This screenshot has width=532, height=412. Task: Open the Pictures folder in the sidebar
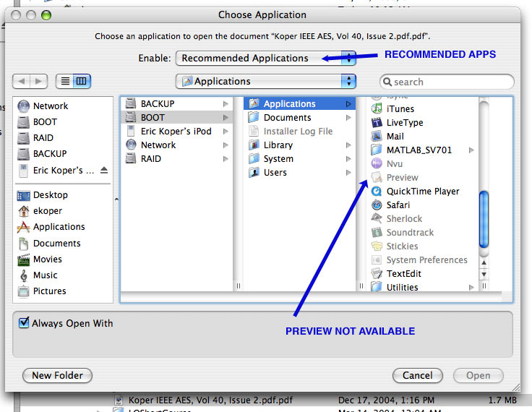click(50, 291)
